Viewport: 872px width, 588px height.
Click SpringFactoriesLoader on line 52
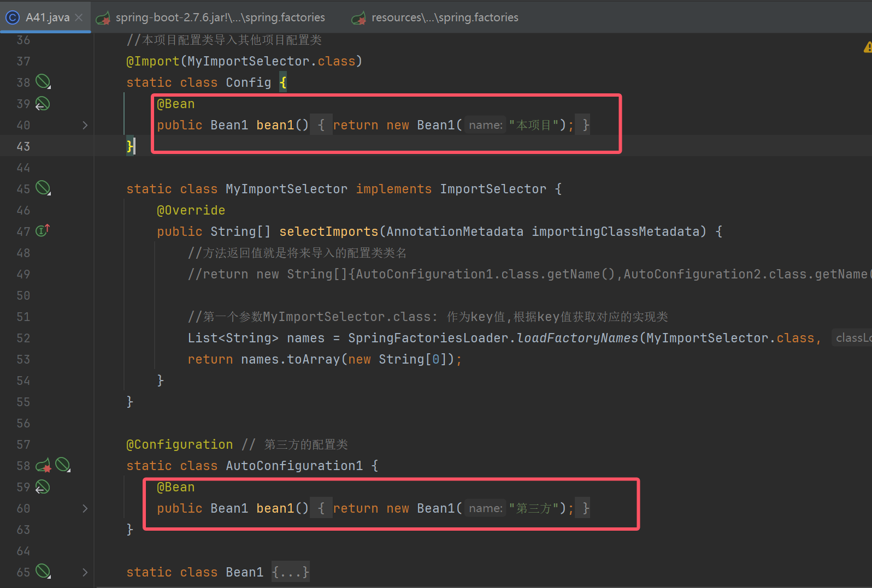coord(428,338)
